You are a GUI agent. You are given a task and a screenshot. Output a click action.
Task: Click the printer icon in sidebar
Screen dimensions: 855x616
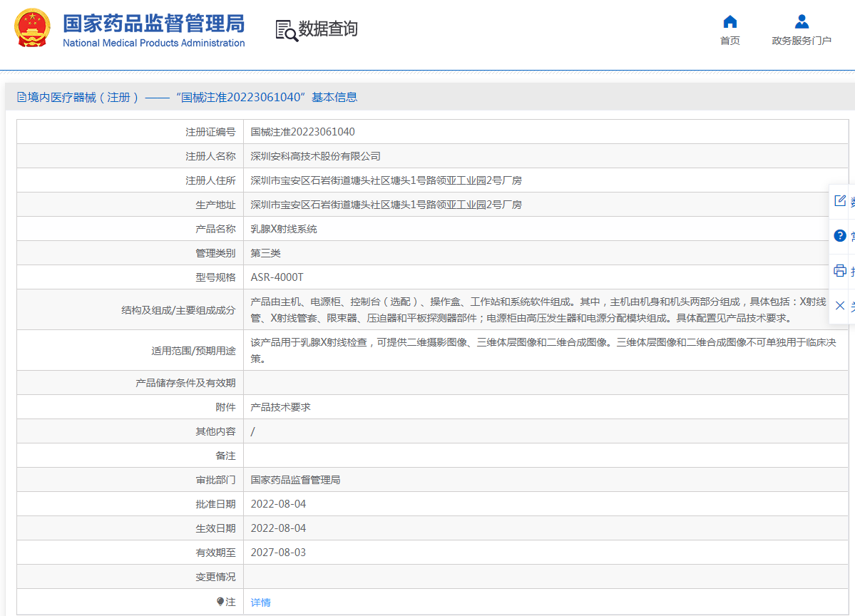pyautogui.click(x=840, y=270)
